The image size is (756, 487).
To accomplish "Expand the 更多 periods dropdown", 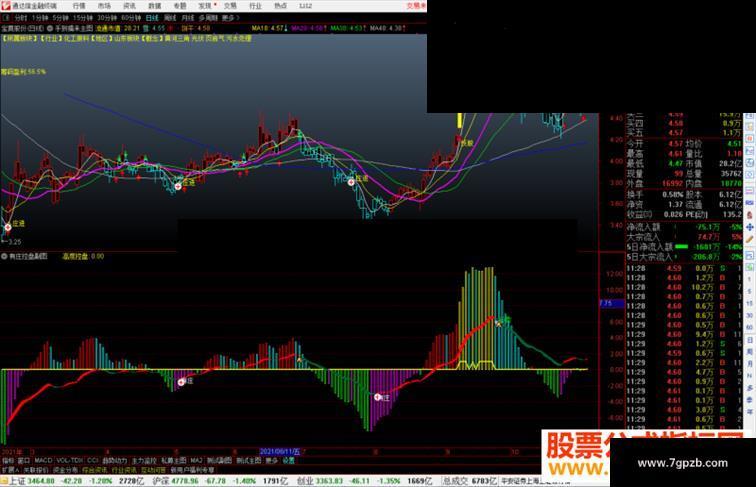I will 230,18.
